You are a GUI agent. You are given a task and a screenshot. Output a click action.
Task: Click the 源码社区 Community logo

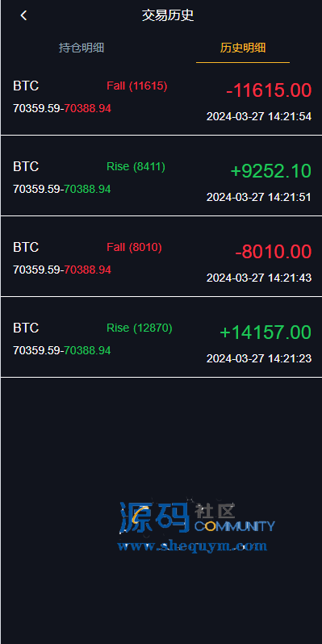[197, 517]
